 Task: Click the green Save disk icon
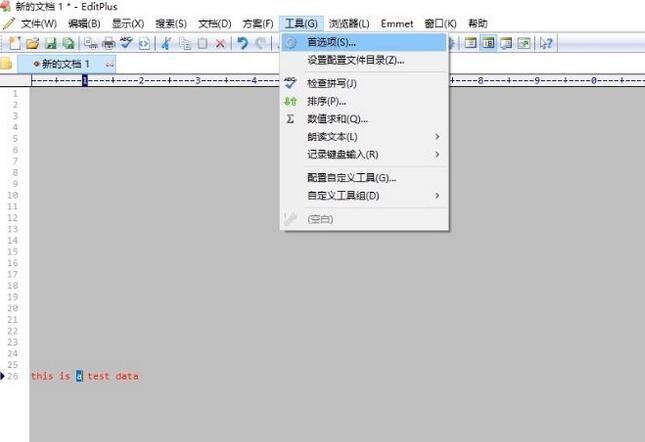[51, 43]
